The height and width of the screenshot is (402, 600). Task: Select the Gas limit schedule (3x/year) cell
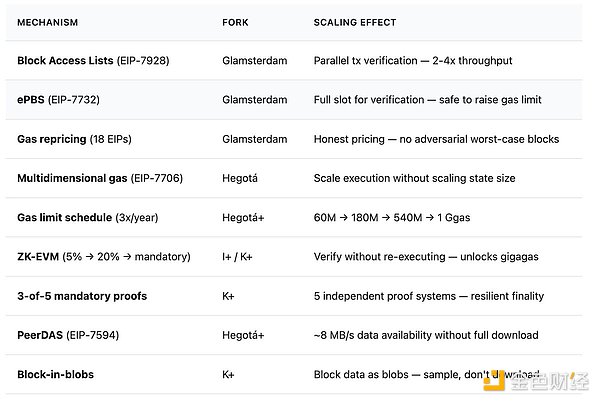click(91, 217)
